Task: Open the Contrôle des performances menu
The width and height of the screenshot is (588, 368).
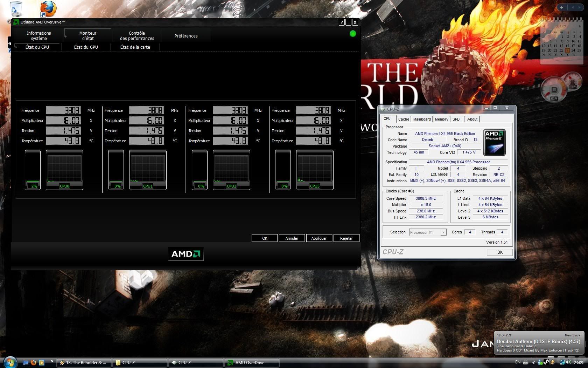Action: [x=137, y=36]
